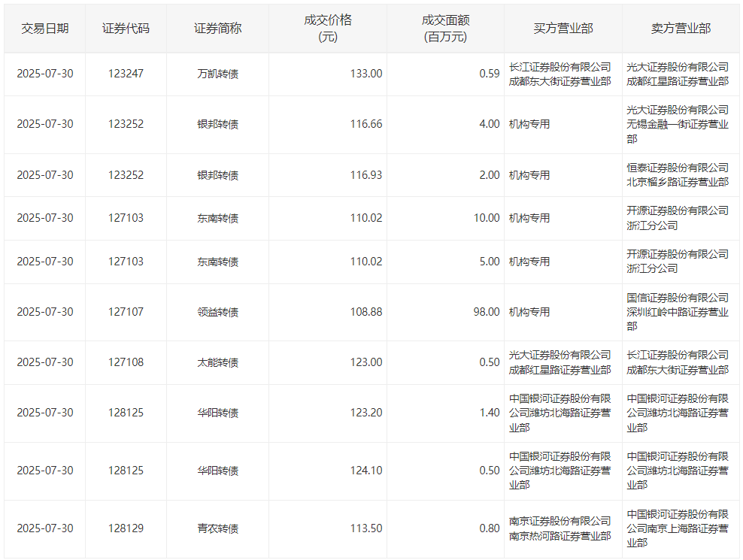Click 0.50 amount in 太能转债 row
This screenshot has height=560, width=743.
tap(489, 362)
